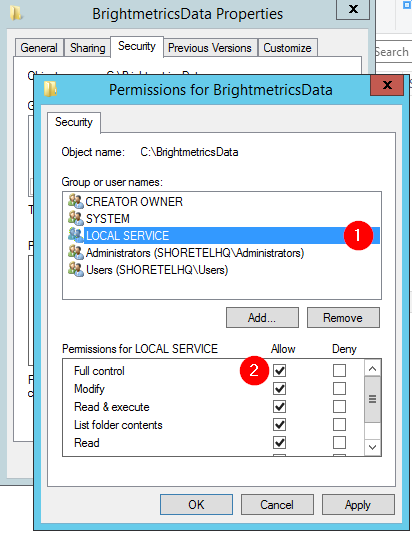Check Deny for Modify
This screenshot has width=412, height=534.
[x=339, y=389]
